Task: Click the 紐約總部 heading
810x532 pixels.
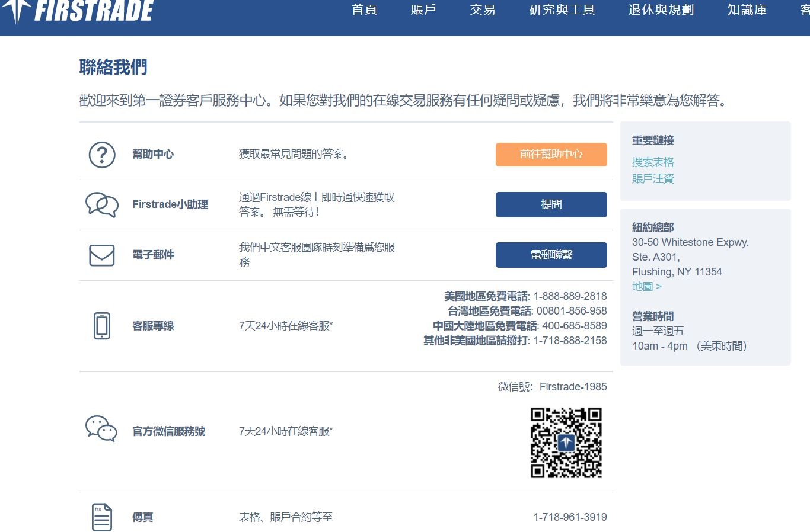Action: click(653, 227)
